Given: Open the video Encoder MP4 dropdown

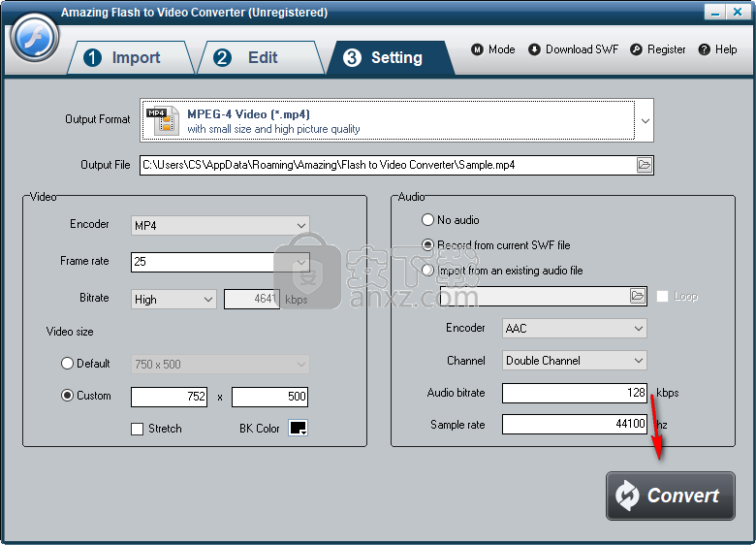Looking at the screenshot, I should [x=220, y=225].
